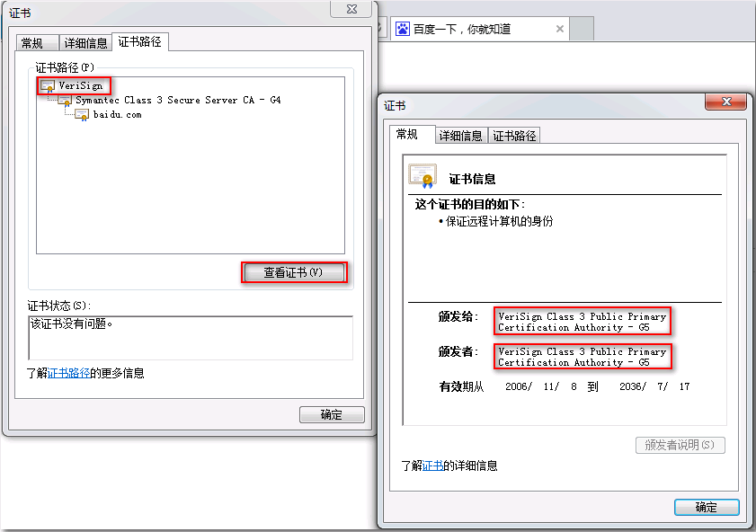Select VeriSign node in certificate path
The image size is (756, 532).
pyautogui.click(x=81, y=85)
